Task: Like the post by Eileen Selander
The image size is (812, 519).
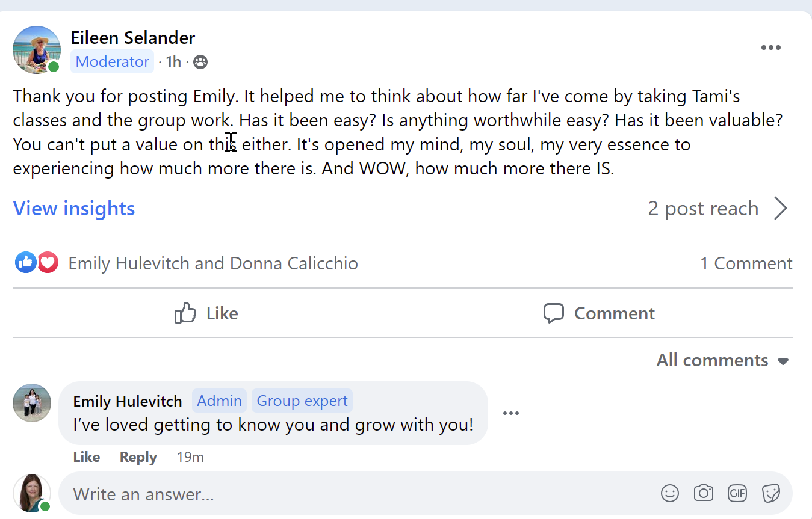Action: coord(206,313)
